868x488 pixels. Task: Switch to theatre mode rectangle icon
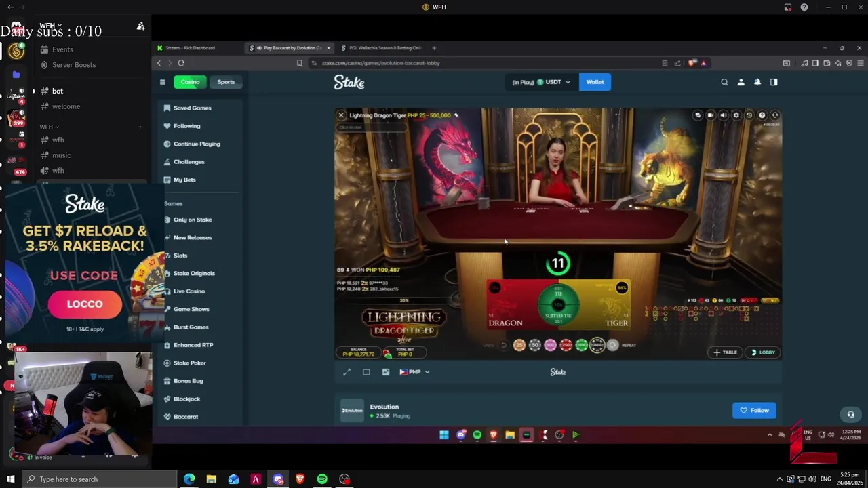tap(366, 372)
